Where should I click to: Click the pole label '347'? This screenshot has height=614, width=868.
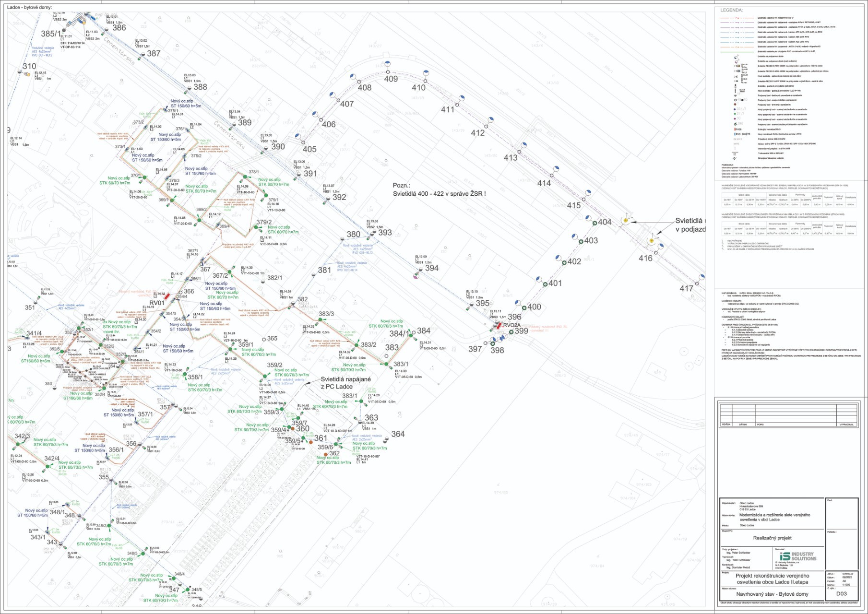point(174,590)
